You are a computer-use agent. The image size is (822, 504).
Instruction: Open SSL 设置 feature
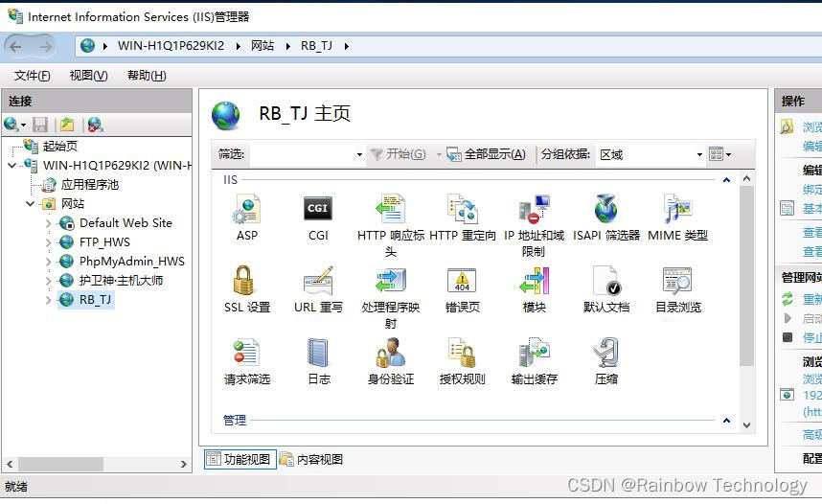[x=247, y=289]
